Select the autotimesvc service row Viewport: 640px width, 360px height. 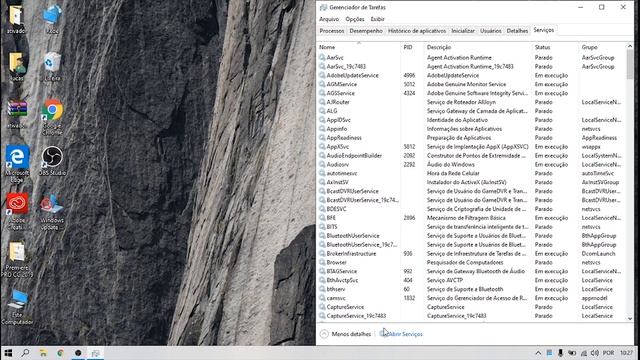tap(471, 173)
